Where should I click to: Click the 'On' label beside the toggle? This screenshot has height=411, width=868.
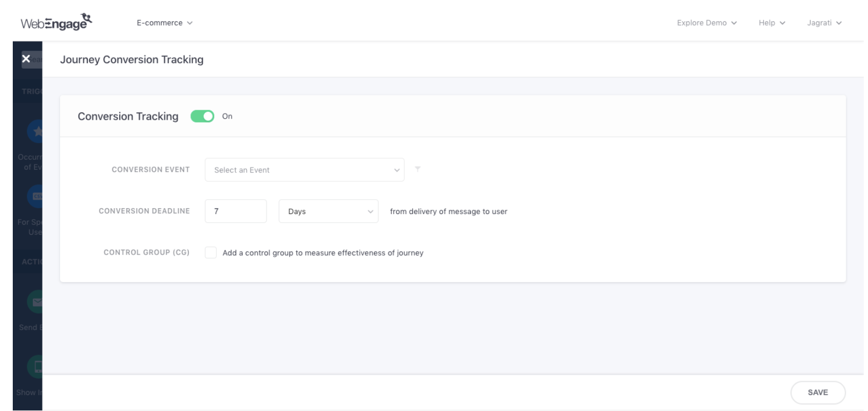227,117
